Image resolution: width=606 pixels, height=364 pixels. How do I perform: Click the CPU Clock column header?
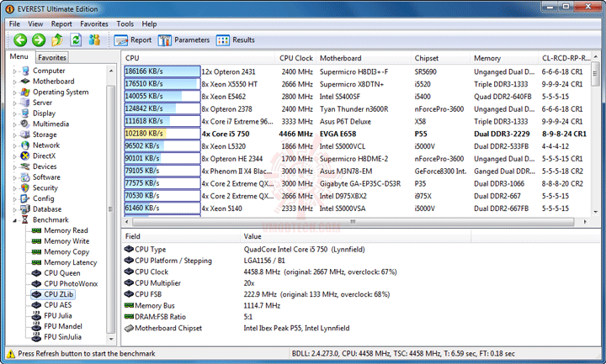click(x=295, y=58)
